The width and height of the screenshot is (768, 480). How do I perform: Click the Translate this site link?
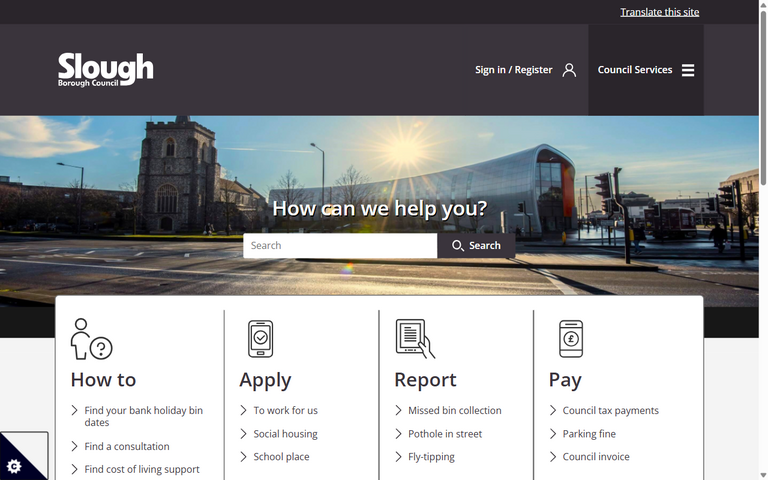point(659,12)
